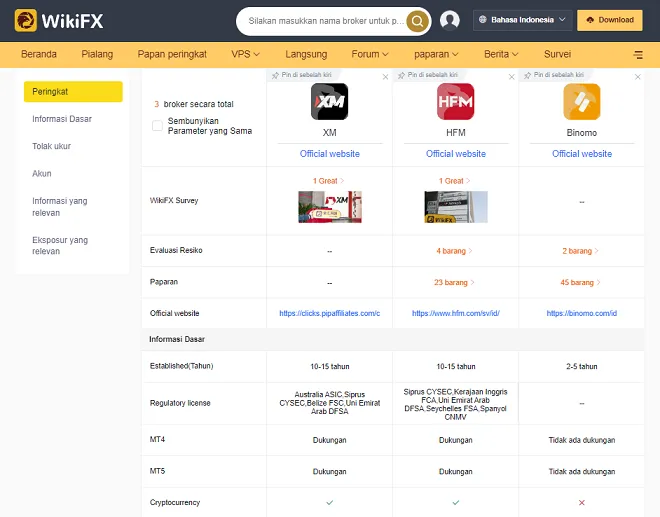Open the XM survey photo thumbnail
Viewport: 660px width, 517px height.
[330, 207]
